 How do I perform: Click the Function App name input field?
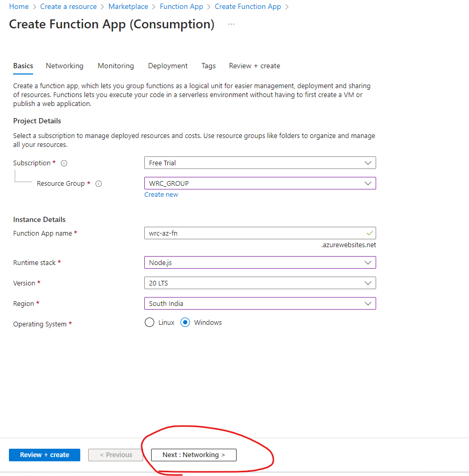tap(260, 233)
